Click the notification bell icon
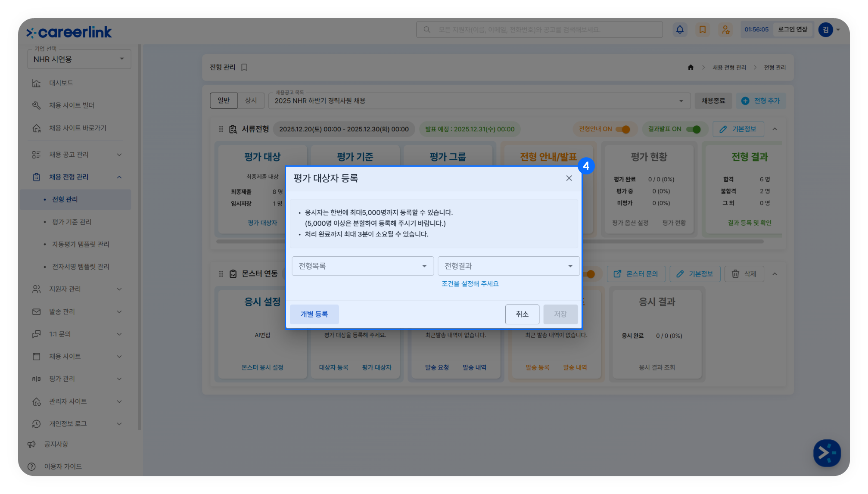The width and height of the screenshot is (868, 494). tap(680, 30)
